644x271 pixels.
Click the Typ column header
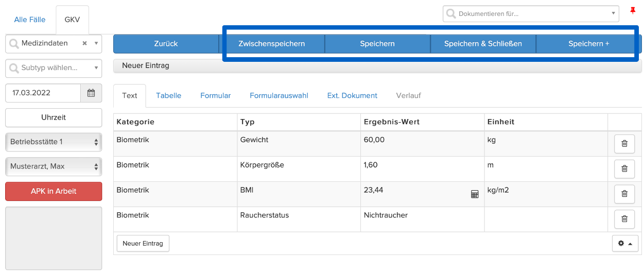tap(299, 122)
